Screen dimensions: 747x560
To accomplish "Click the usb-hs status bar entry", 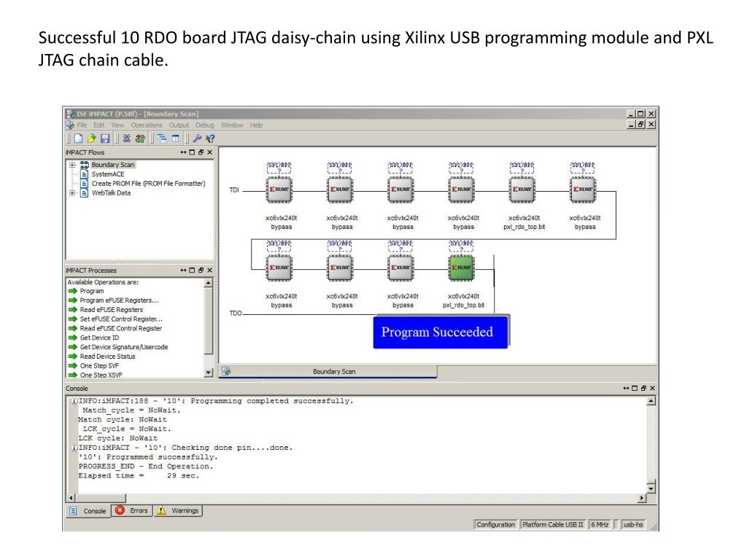I will 633,524.
